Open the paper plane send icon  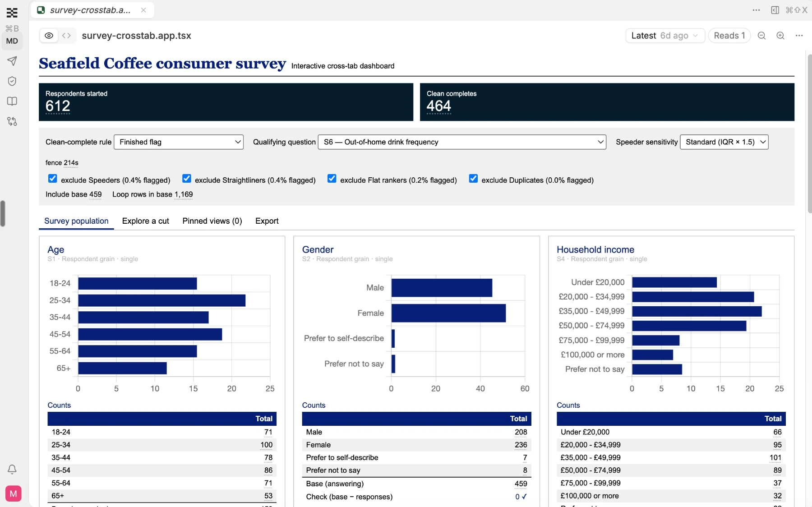pyautogui.click(x=12, y=61)
